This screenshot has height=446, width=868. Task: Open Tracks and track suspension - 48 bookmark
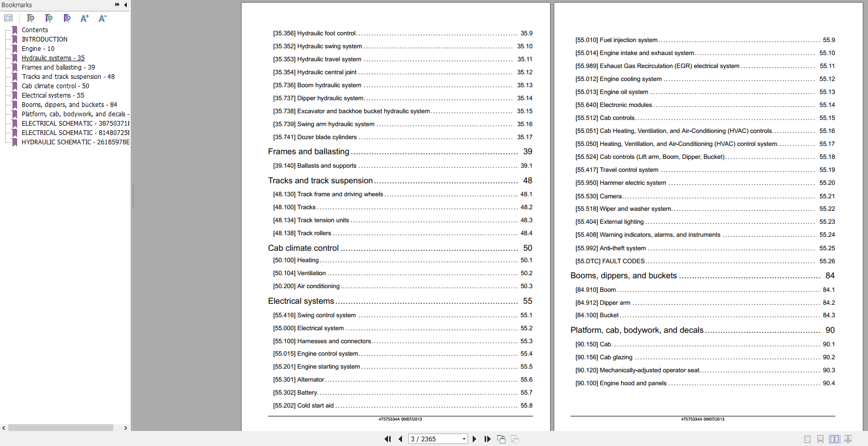pyautogui.click(x=68, y=77)
